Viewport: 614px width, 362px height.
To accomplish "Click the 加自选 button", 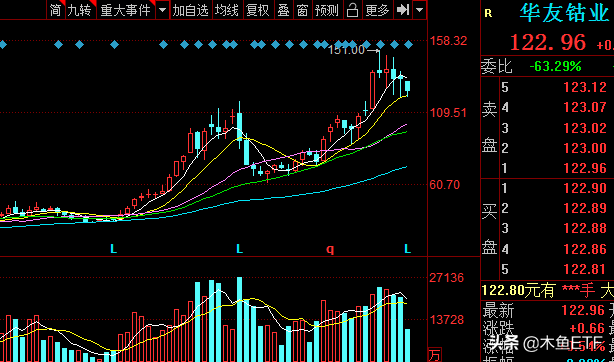I will pos(191,10).
